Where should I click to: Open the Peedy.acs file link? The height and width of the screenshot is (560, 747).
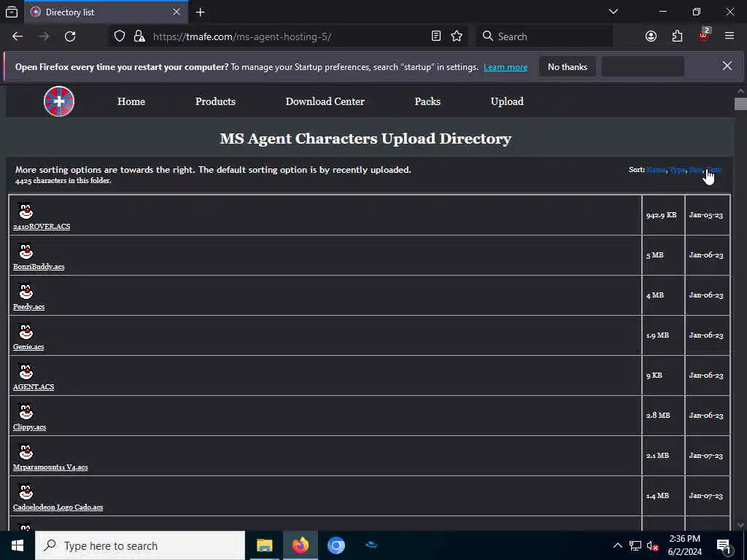coord(28,307)
